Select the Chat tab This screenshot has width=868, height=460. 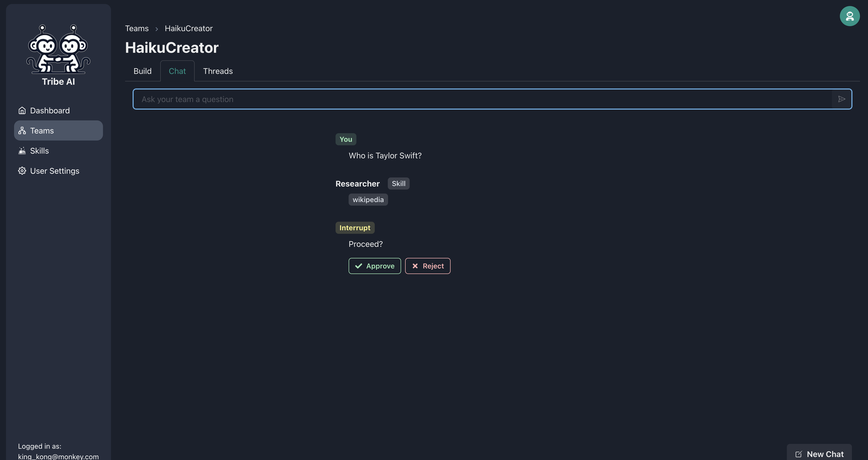click(177, 71)
